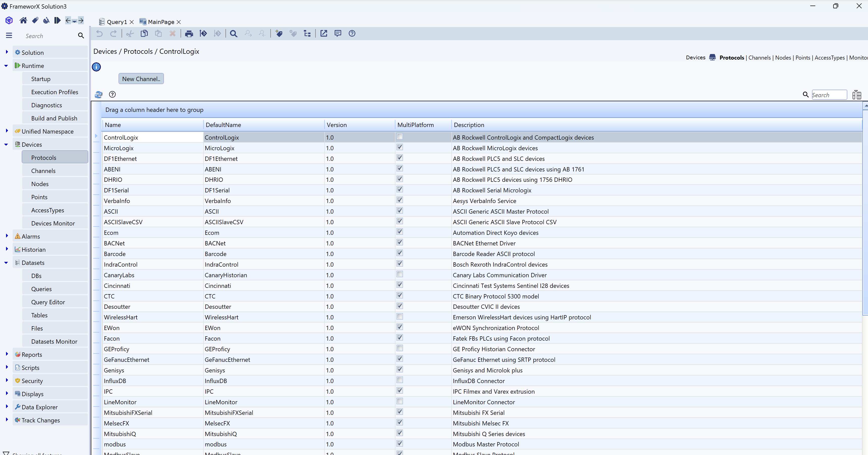Open the column chooser icon beside grid search
Image resolution: width=868 pixels, height=455 pixels.
[857, 95]
